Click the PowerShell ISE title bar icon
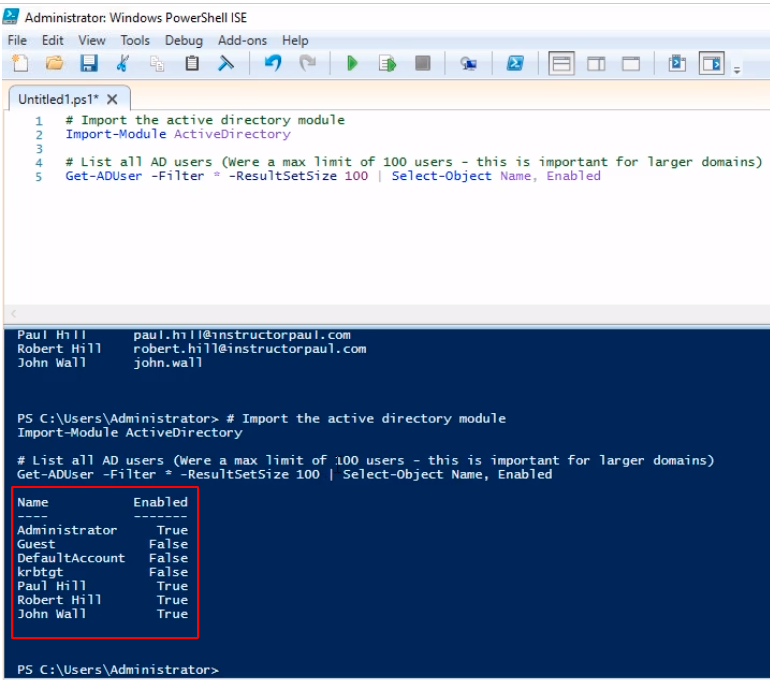 point(11,17)
